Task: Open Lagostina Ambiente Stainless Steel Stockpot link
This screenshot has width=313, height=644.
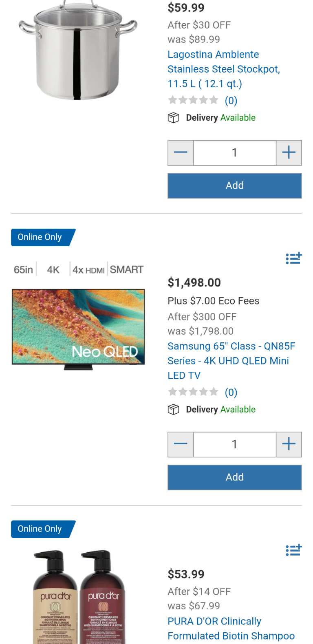Action: (x=223, y=69)
